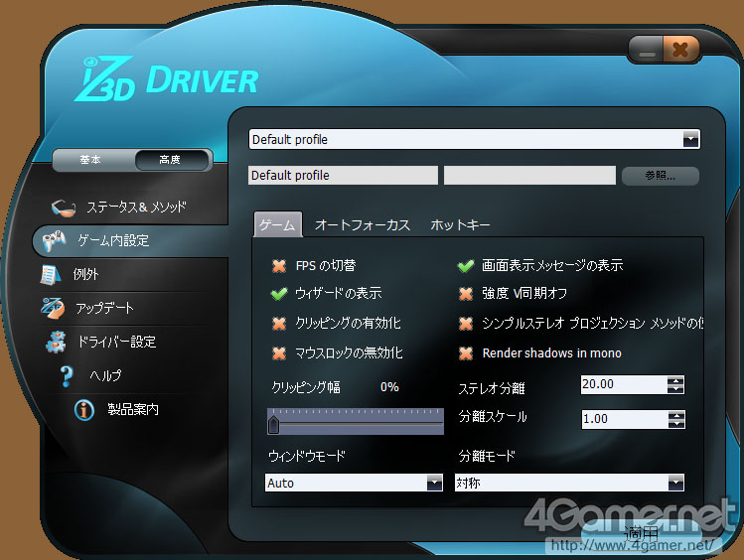Viewport: 744px width, 560px height.
Task: Click the Default profile name field
Action: (x=343, y=176)
